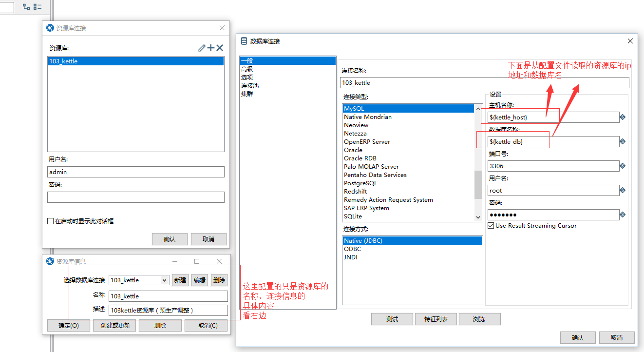This screenshot has width=644, height=352.
Task: Click the 特征列表 button
Action: click(x=436, y=319)
